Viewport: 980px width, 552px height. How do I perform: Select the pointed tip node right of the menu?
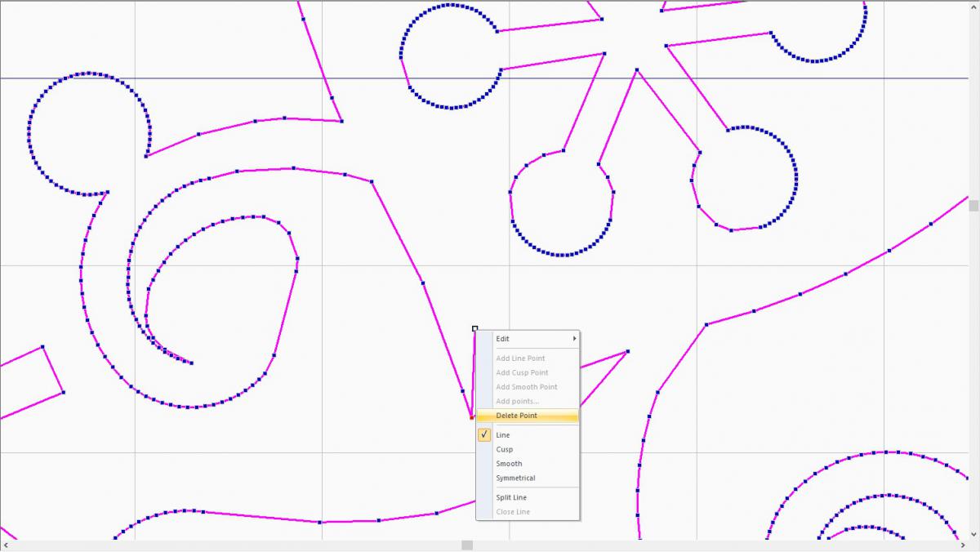click(x=627, y=352)
